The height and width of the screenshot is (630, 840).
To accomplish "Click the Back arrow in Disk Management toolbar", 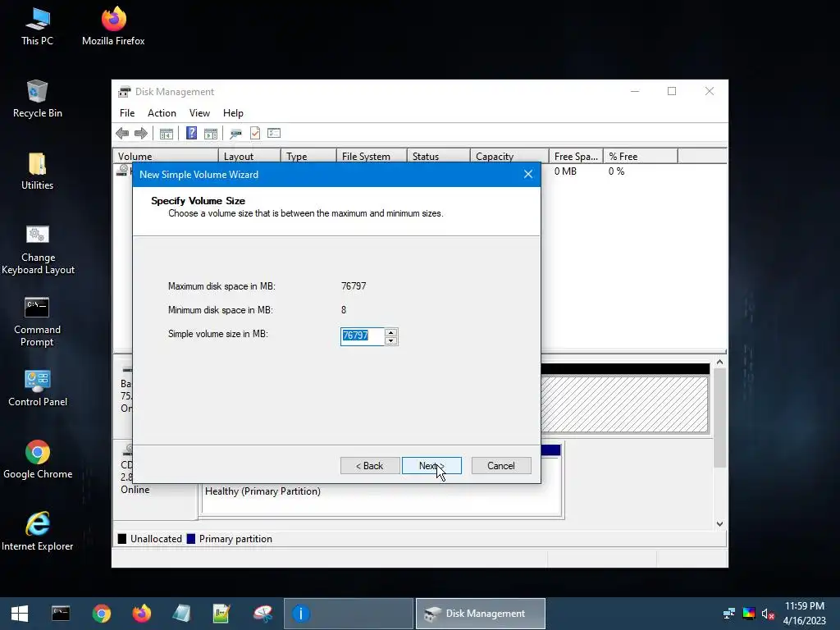I will pos(122,134).
